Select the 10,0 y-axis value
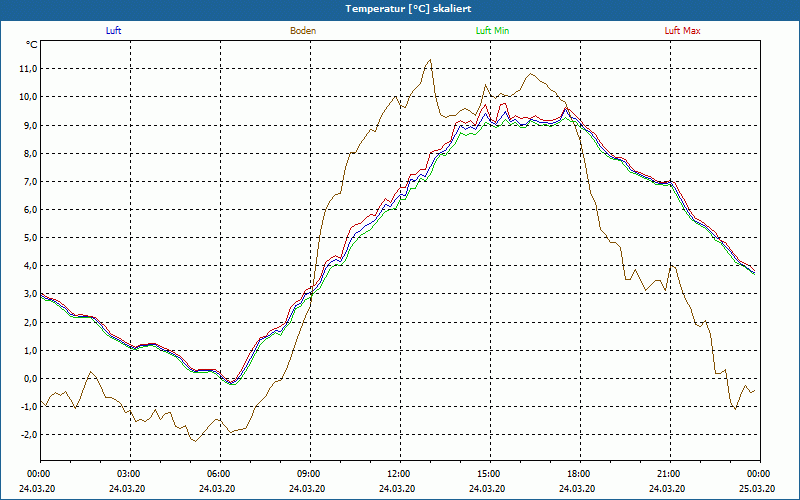The image size is (800, 500). pos(28,97)
